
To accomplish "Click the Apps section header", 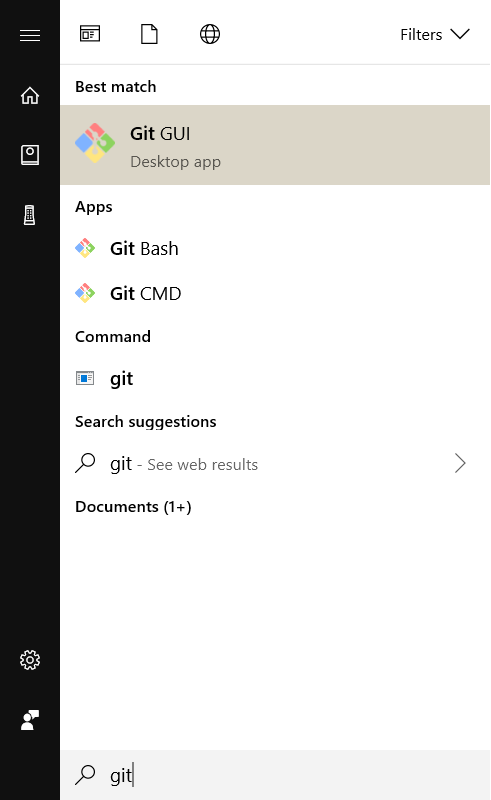I will pos(94,207).
